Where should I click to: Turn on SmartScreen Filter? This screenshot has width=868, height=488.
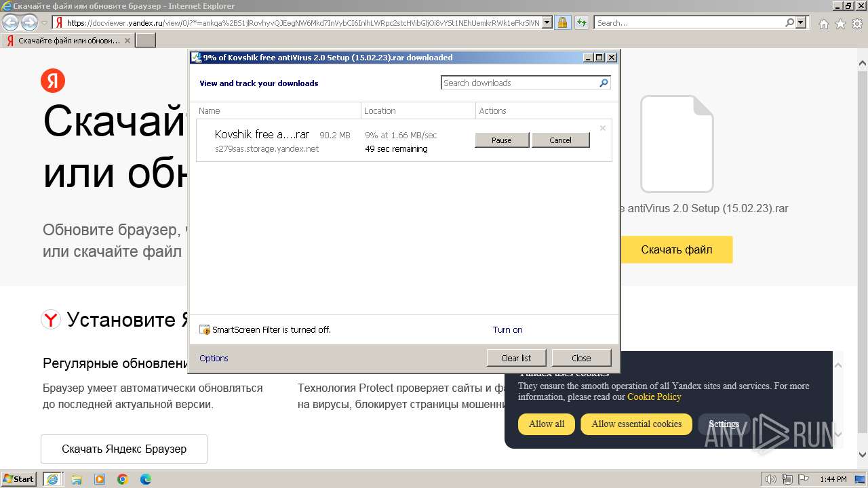[507, 329]
